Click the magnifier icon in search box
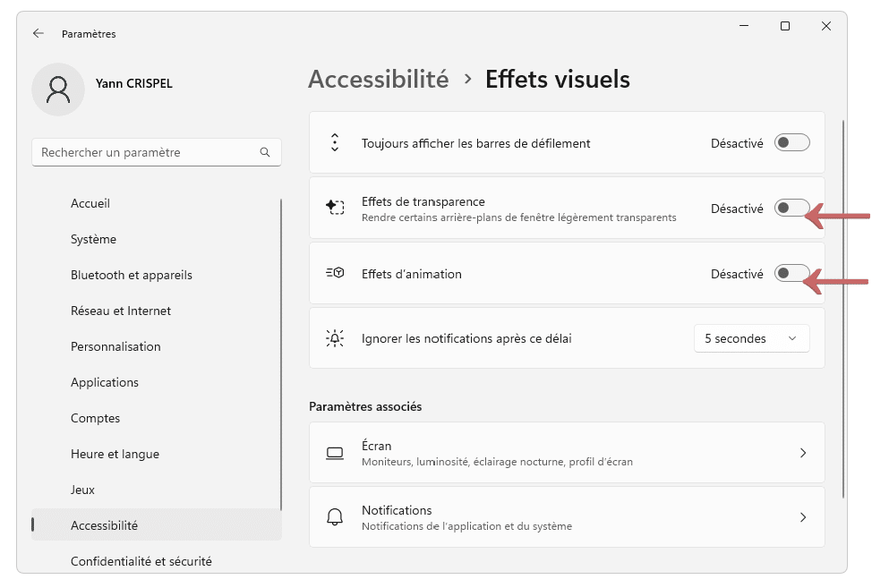 click(x=265, y=152)
